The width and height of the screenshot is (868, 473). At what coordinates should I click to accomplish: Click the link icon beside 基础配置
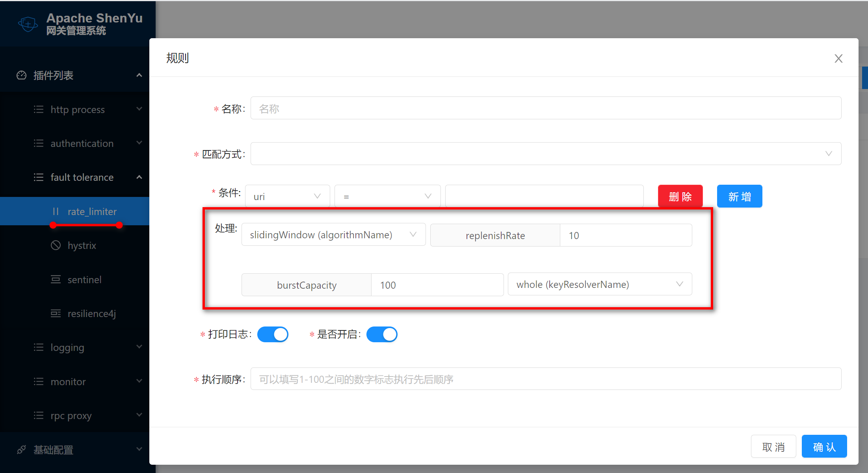tap(21, 449)
